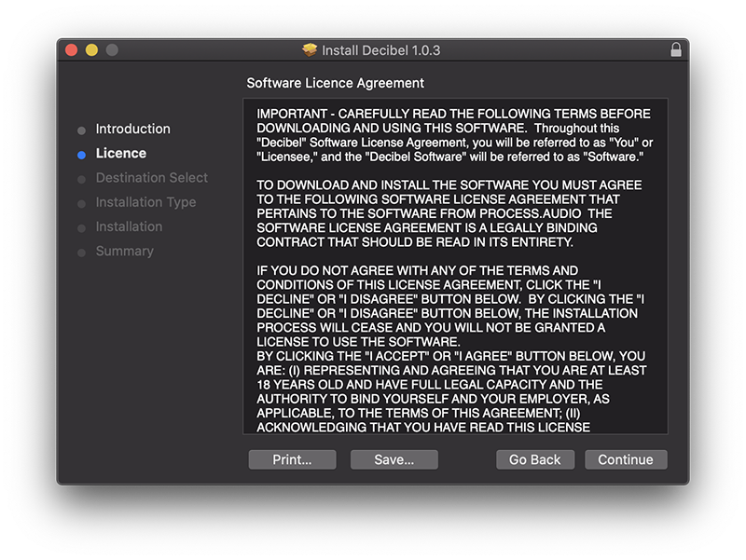746x560 pixels.
Task: Select the Licence step in sidebar
Action: pos(121,153)
